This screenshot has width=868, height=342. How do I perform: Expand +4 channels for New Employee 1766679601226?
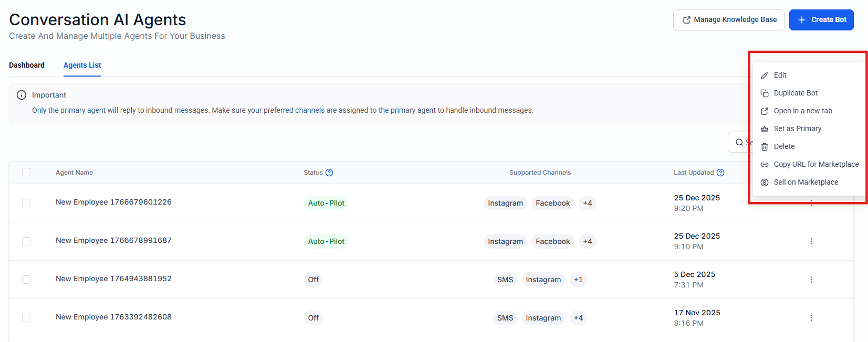[587, 203]
